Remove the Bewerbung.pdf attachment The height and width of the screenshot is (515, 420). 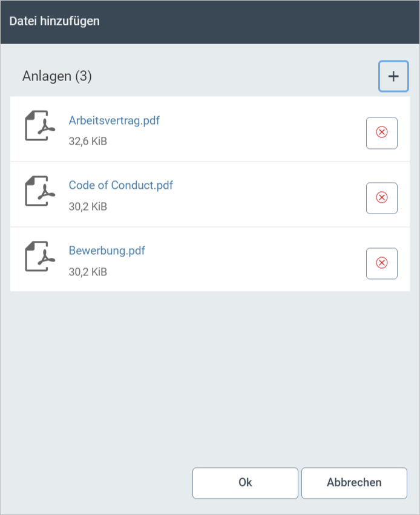[382, 263]
